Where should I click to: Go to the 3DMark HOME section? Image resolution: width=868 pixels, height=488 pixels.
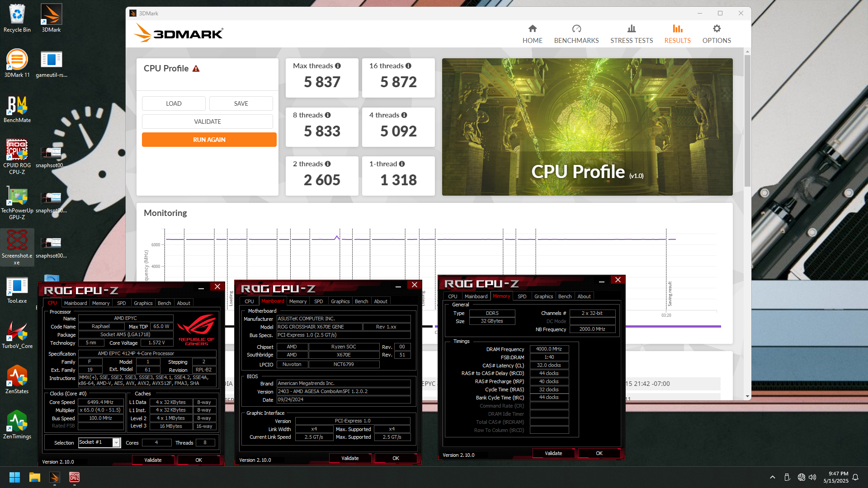click(533, 34)
